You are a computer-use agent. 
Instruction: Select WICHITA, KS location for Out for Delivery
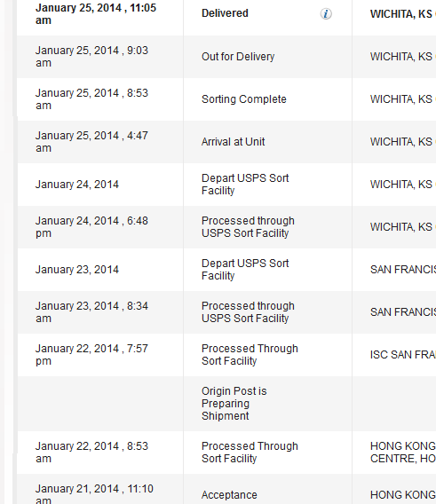click(x=401, y=57)
